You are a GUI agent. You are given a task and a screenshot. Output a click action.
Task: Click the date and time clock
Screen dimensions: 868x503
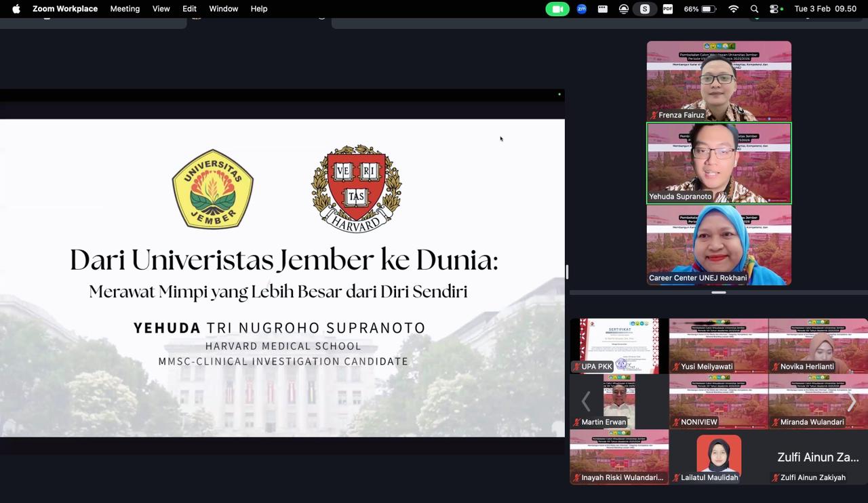(x=825, y=9)
